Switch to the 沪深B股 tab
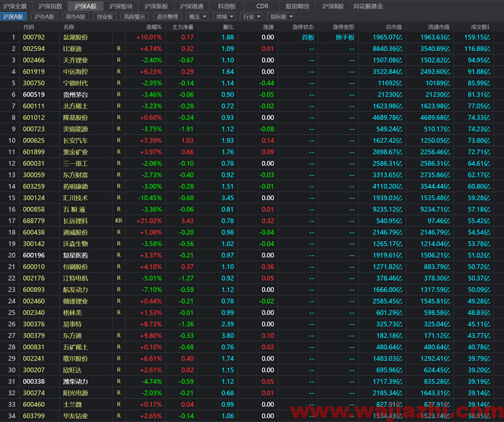This screenshot has height=422, width=504. 333,6
